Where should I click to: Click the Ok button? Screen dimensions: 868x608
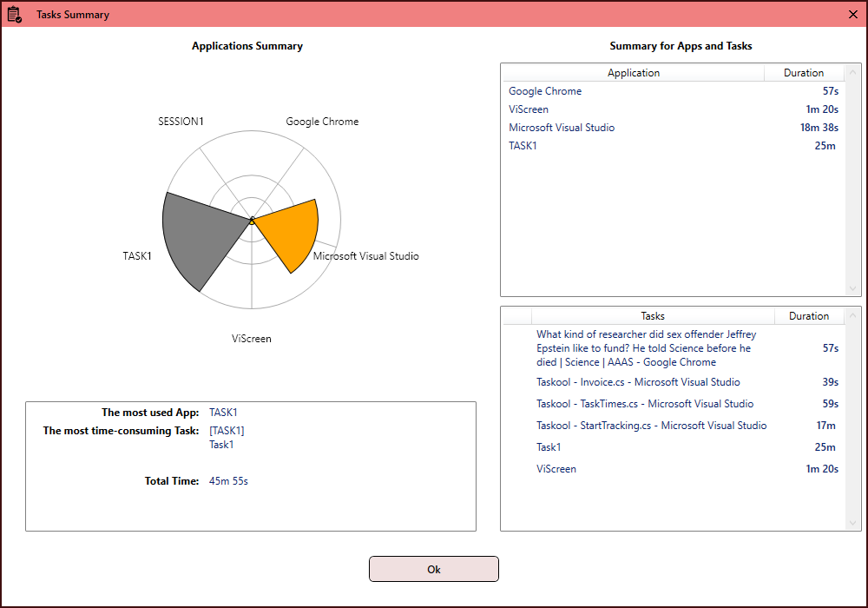434,569
